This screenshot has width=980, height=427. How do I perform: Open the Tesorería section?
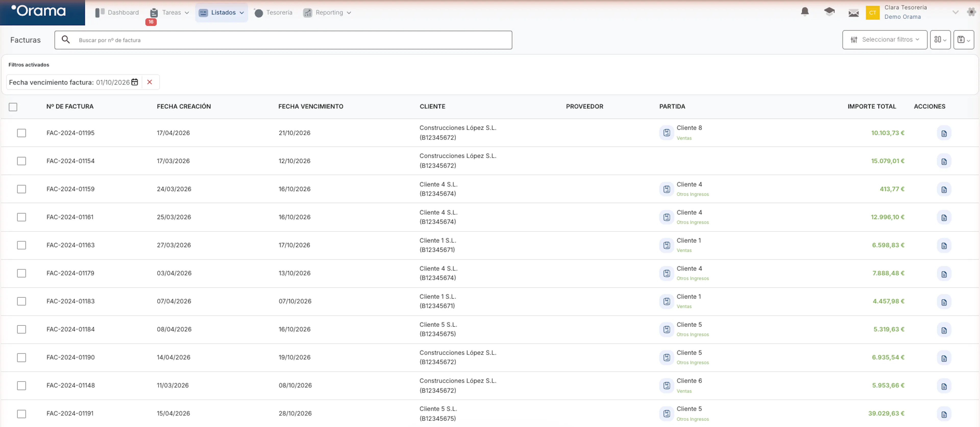(x=273, y=13)
